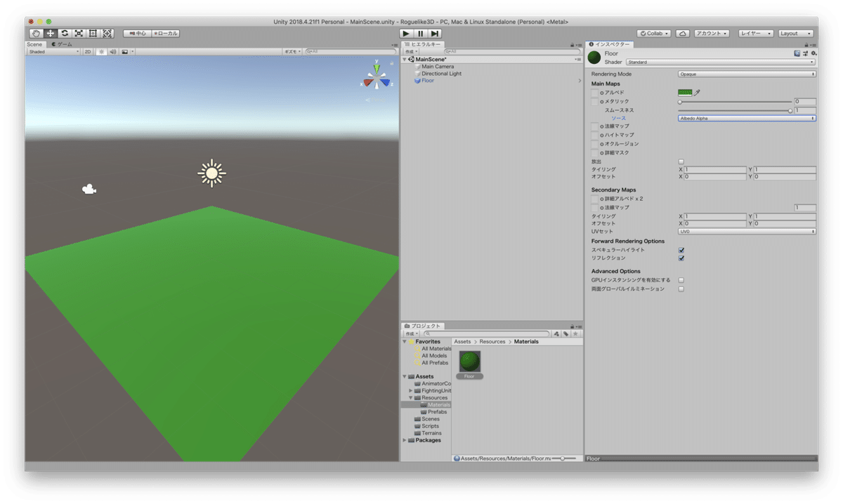This screenshot has height=504, width=843.
Task: Select the Floor material thumbnail
Action: click(x=469, y=361)
